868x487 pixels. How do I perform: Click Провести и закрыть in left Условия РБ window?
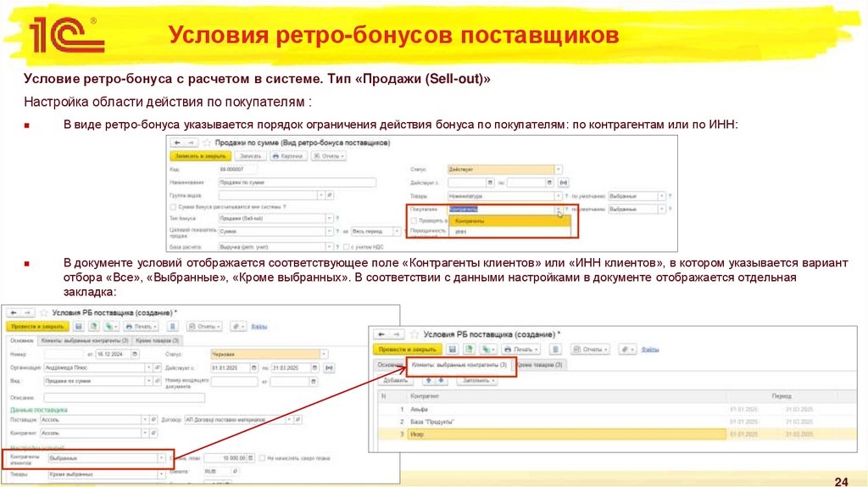point(37,327)
